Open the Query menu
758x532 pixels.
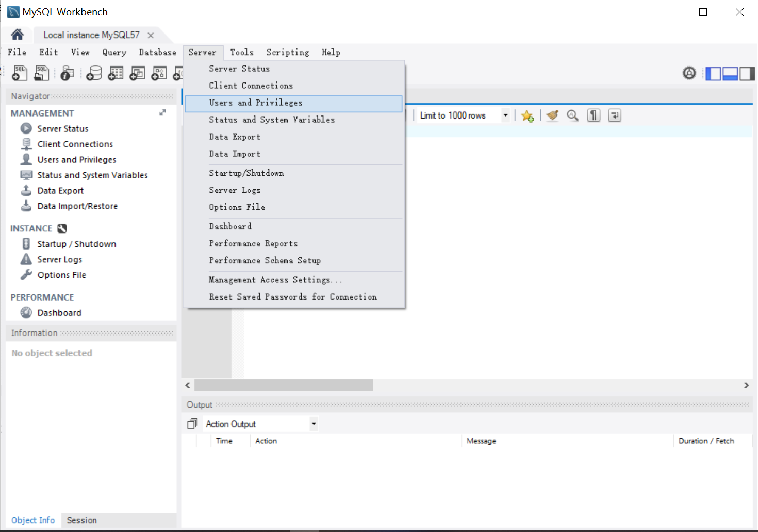(114, 52)
